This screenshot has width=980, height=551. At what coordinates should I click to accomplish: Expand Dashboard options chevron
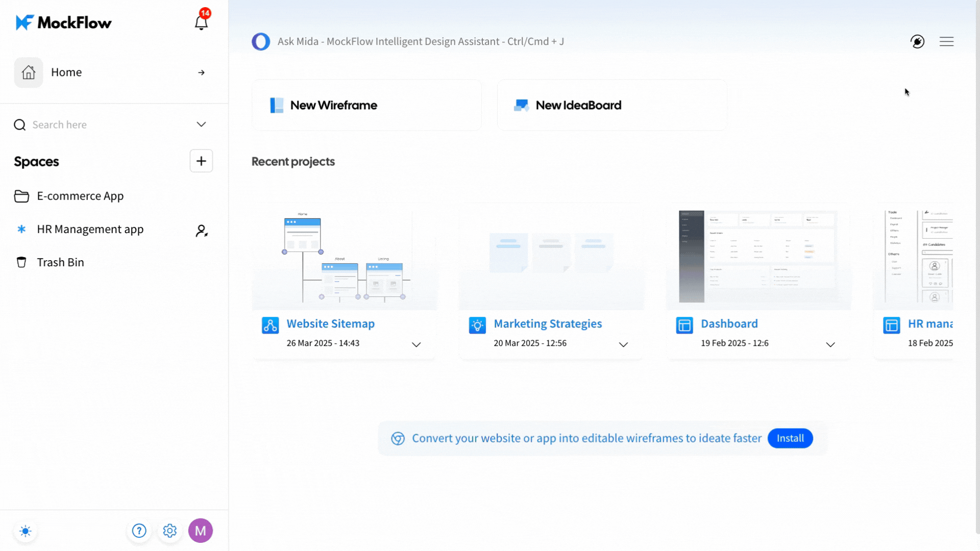click(x=830, y=344)
